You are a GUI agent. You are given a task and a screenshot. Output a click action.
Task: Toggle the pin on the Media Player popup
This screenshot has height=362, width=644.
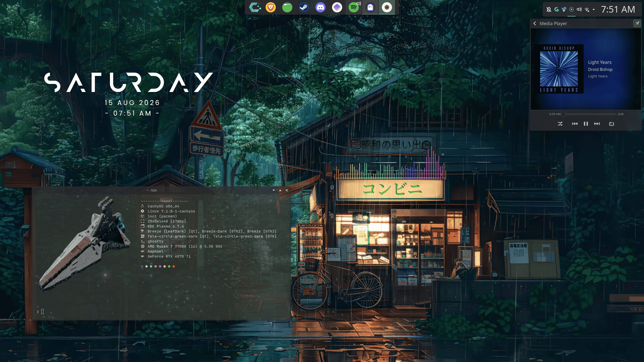(x=637, y=23)
